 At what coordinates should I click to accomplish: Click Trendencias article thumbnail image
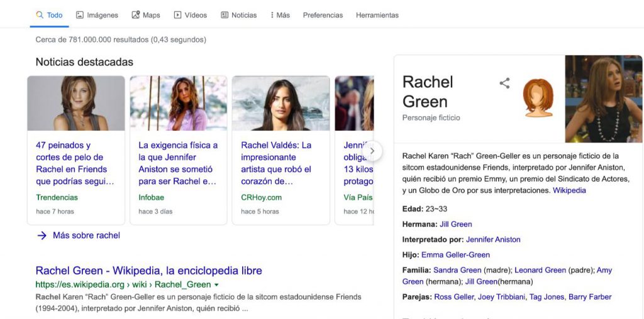point(76,104)
